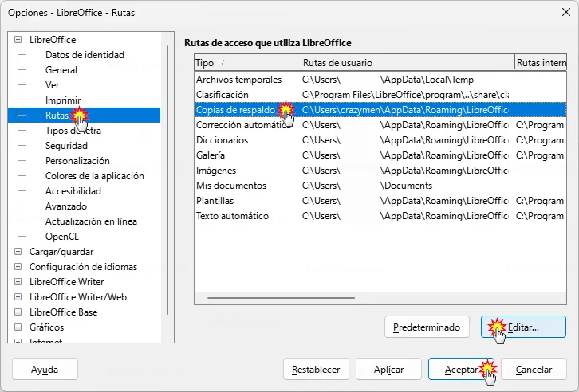Expand the LibreOffice Base node
Image resolution: width=579 pixels, height=392 pixels.
(x=18, y=312)
